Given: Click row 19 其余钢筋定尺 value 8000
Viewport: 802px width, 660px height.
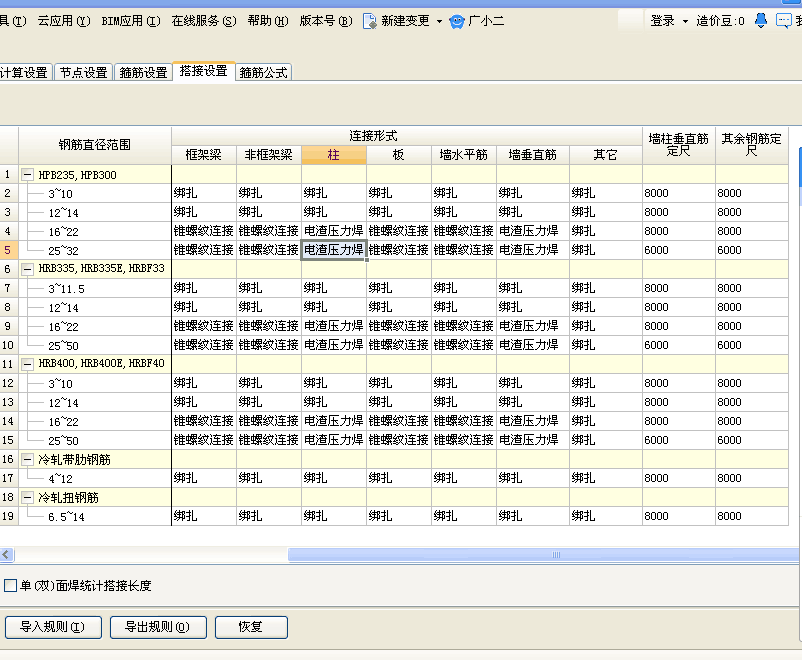Looking at the screenshot, I should pyautogui.click(x=751, y=516).
